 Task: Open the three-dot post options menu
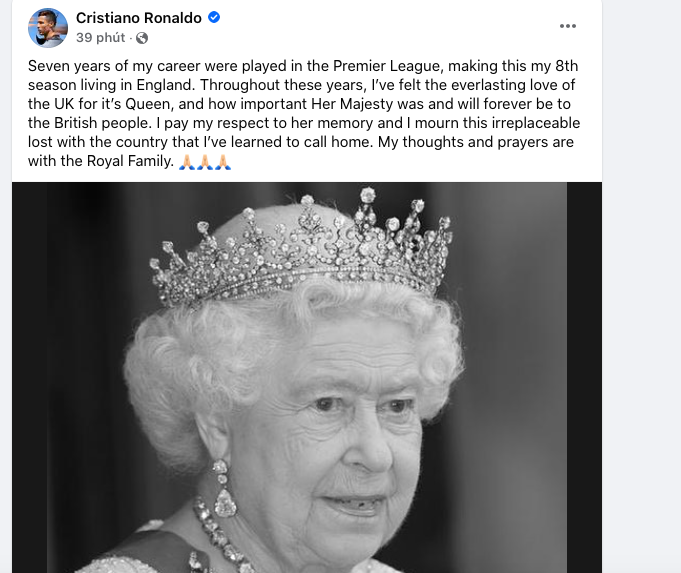coord(568,26)
